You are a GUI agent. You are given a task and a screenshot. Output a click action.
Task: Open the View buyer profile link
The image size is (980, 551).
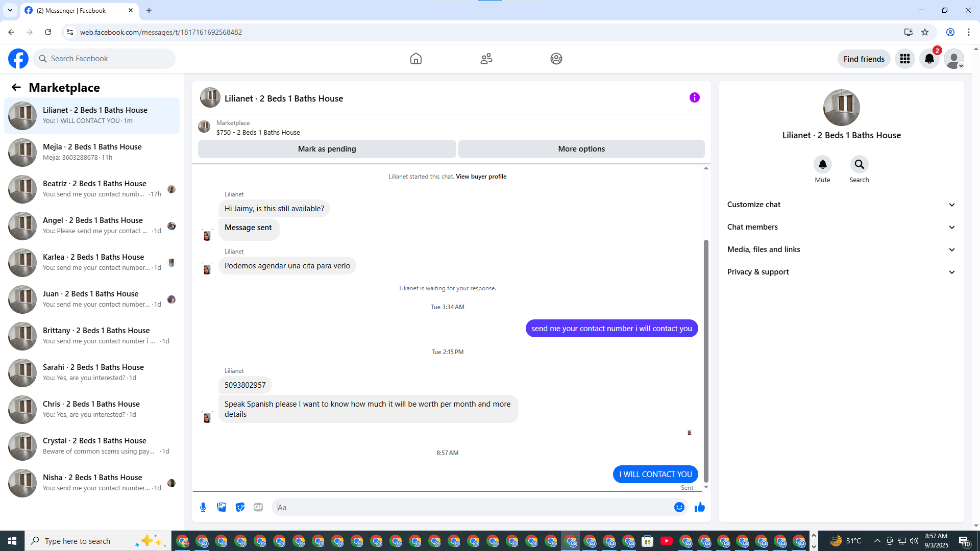tap(481, 177)
